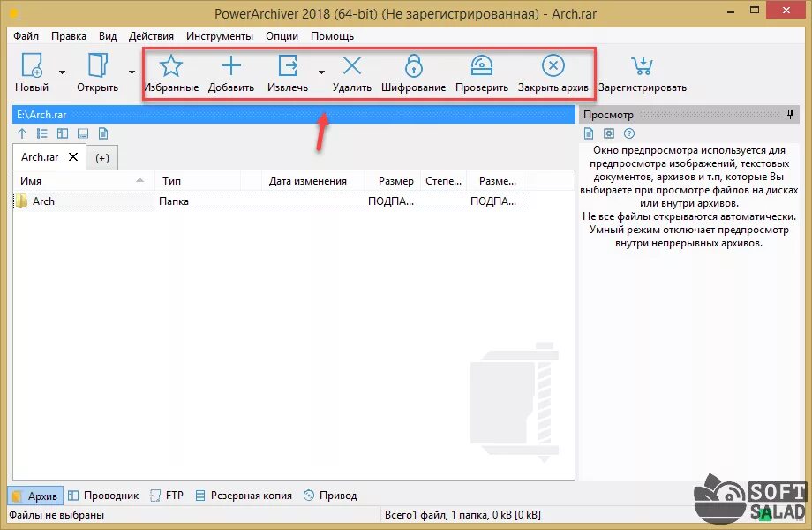Click status text Всего1 файл, 1 папка
812x530 pixels.
(462, 515)
